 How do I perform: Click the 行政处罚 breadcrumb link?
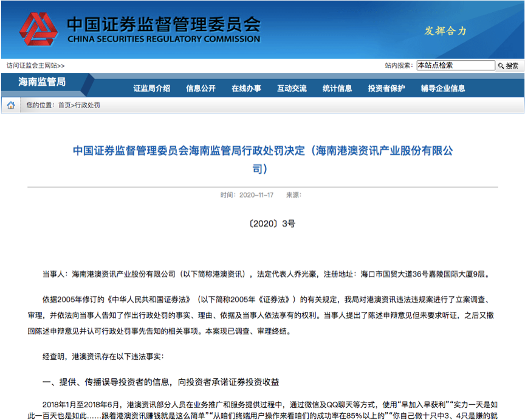pos(87,105)
